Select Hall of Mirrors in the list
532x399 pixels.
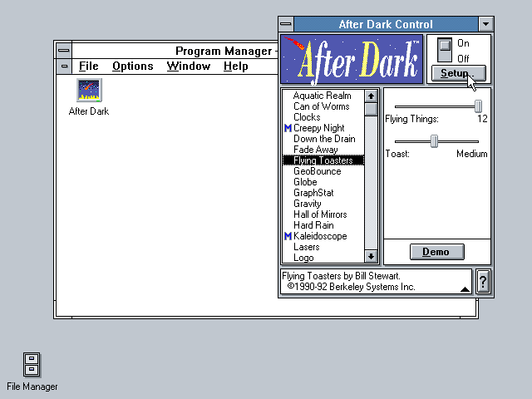point(320,214)
